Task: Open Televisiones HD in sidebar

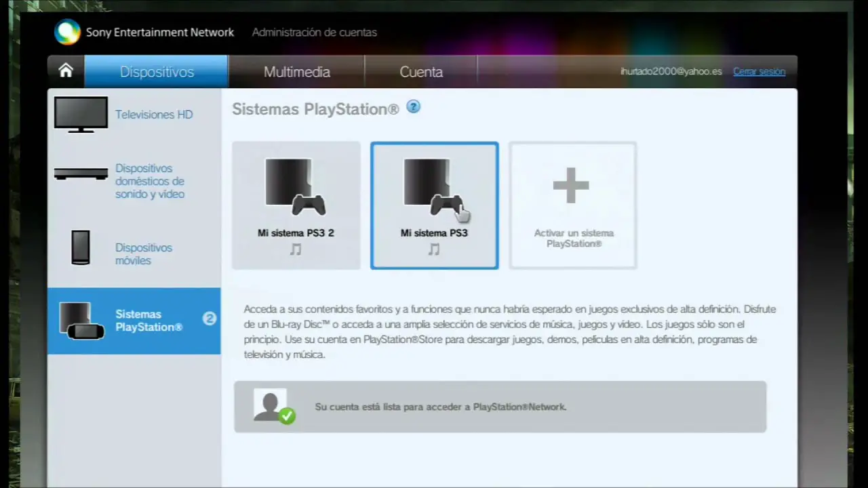Action: [134, 115]
